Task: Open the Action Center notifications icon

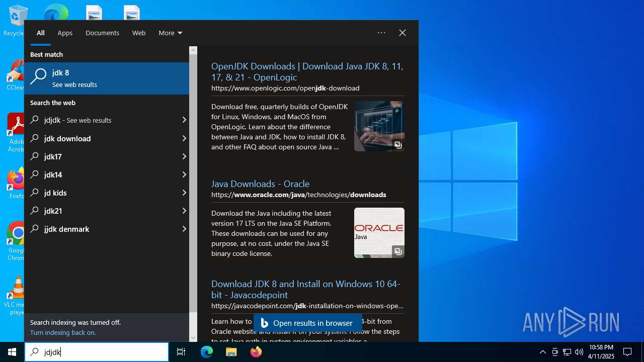Action: pyautogui.click(x=627, y=352)
